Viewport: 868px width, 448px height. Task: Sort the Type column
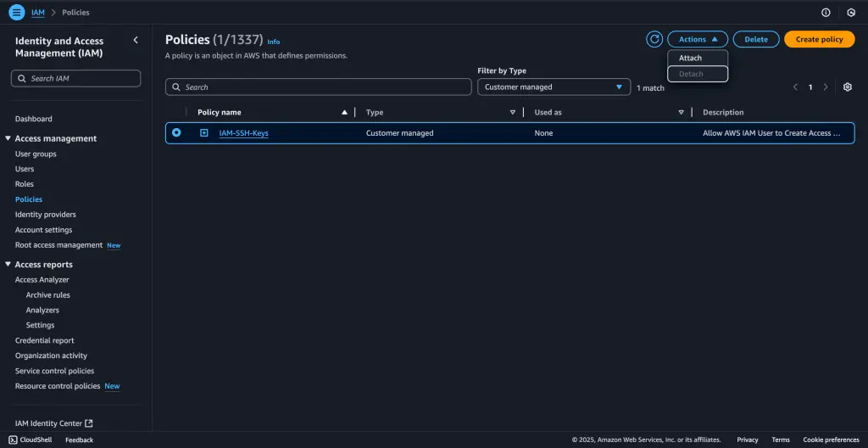click(x=513, y=112)
